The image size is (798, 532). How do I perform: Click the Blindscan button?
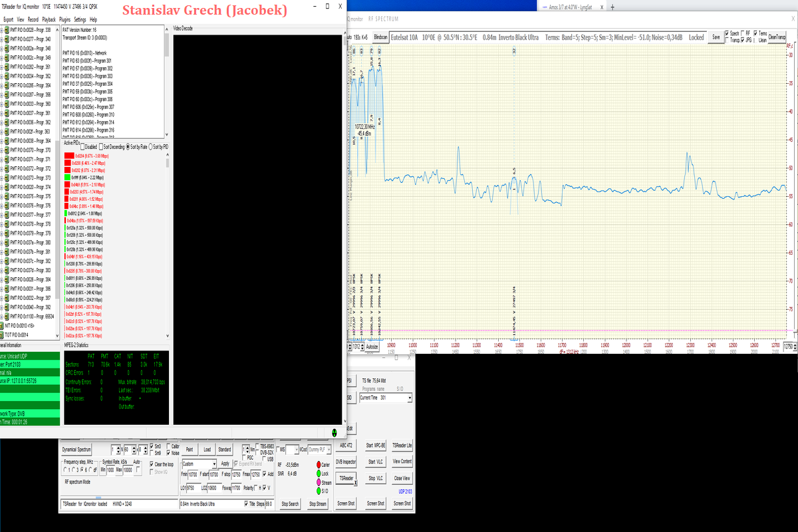pyautogui.click(x=380, y=38)
